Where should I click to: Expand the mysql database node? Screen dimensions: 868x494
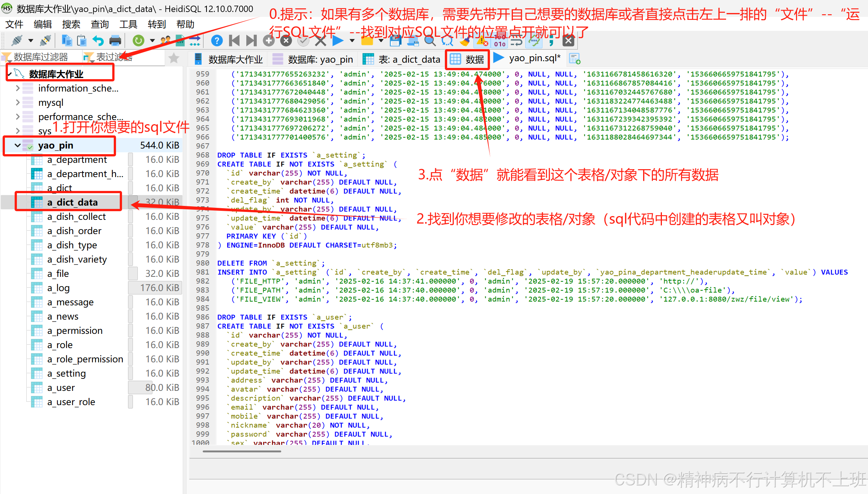tap(18, 102)
